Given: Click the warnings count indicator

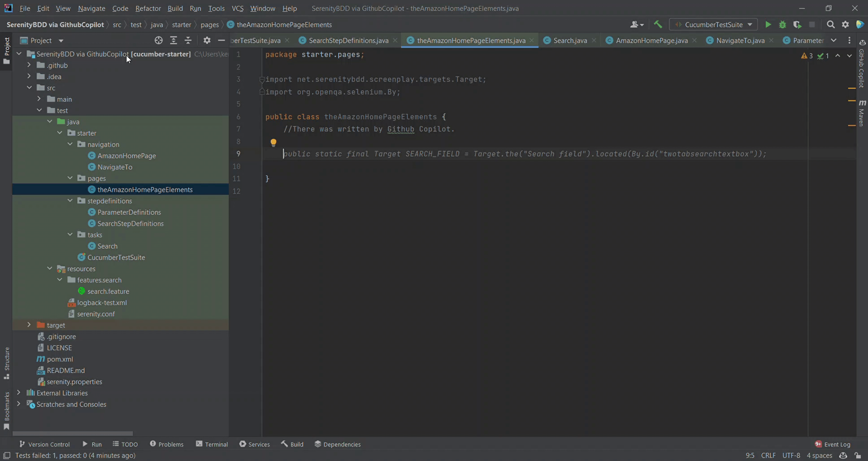Looking at the screenshot, I should [x=807, y=56].
